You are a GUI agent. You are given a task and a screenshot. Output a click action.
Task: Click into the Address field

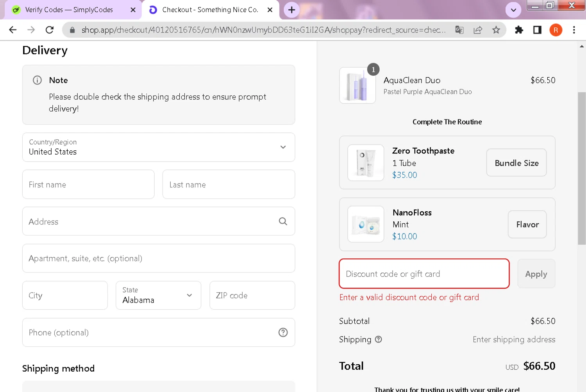coord(159,221)
